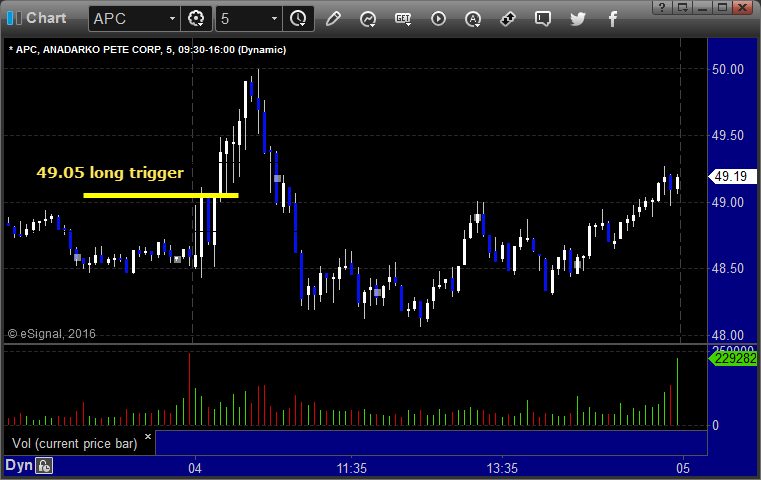
Task: Close the Chart window with the red X
Action: pos(743,7)
